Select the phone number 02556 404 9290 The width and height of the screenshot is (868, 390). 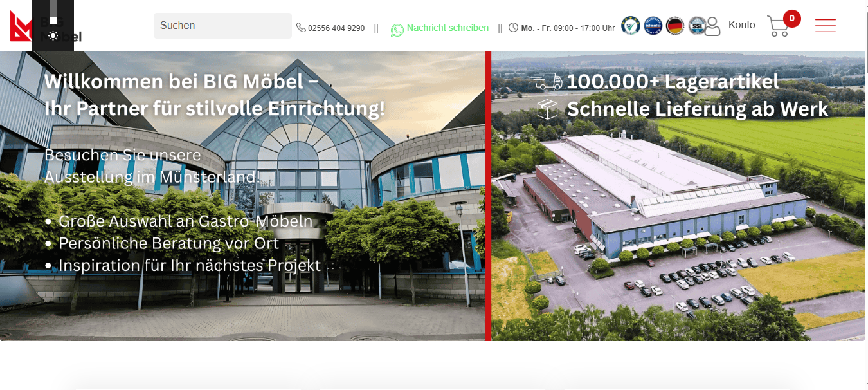pyautogui.click(x=336, y=28)
